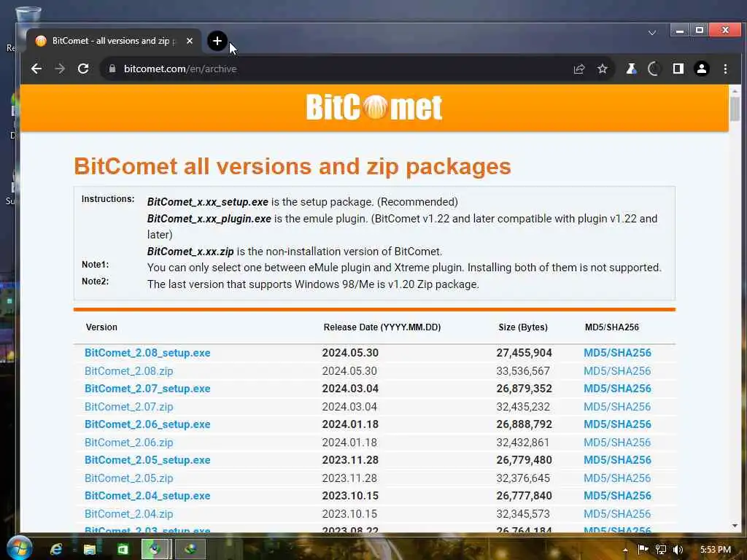The image size is (747, 560).
Task: Show hidden system tray icons
Action: (x=625, y=550)
